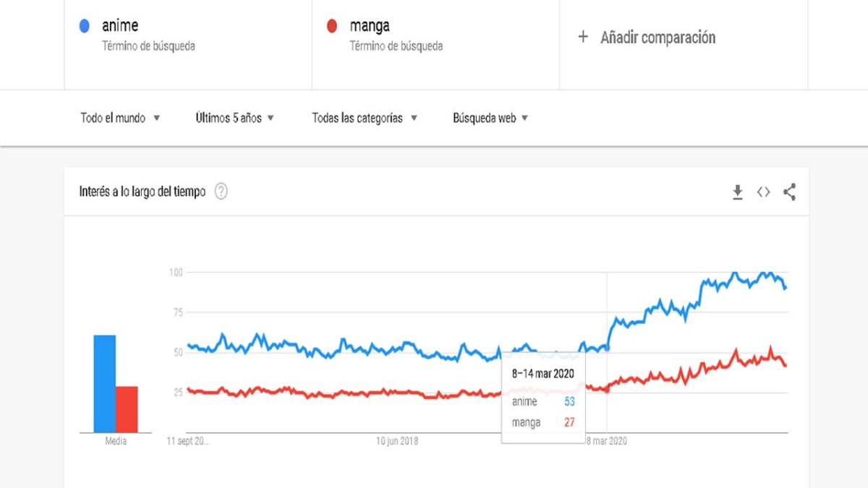Expand the Todas las categorías dropdown
This screenshot has width=868, height=488.
[365, 118]
